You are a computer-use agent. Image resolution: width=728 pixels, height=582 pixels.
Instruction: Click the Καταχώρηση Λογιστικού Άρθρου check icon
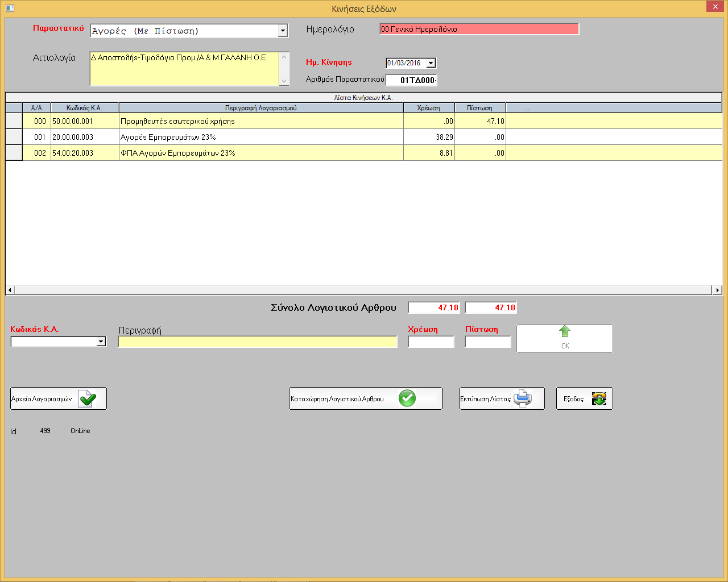click(x=407, y=398)
